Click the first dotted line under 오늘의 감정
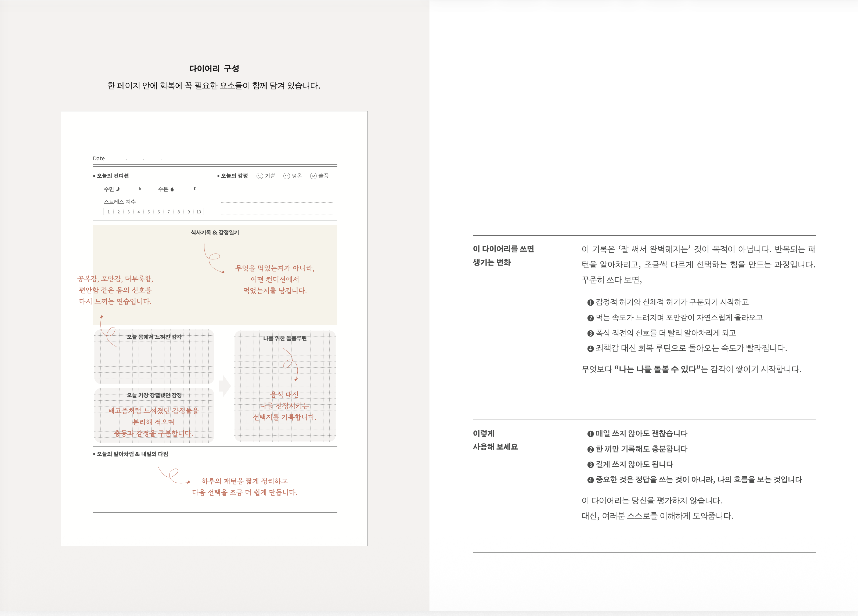This screenshot has width=858, height=616. pos(277,190)
